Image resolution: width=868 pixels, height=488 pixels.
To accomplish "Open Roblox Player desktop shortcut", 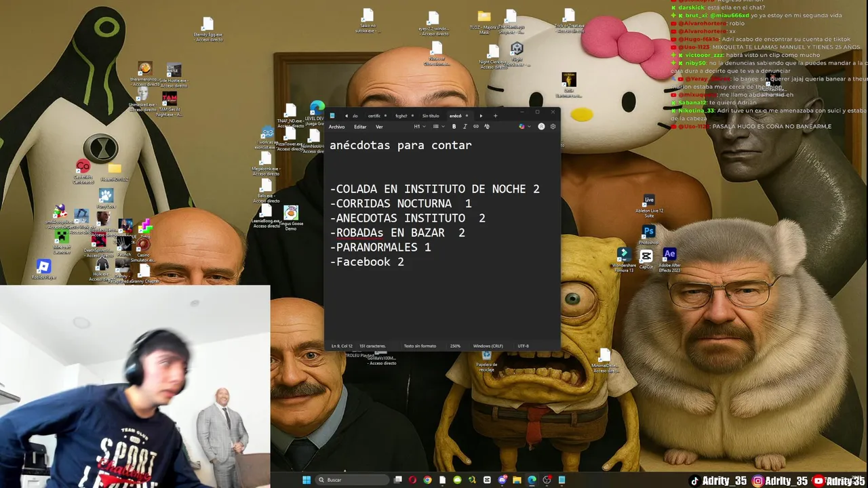I will point(43,268).
